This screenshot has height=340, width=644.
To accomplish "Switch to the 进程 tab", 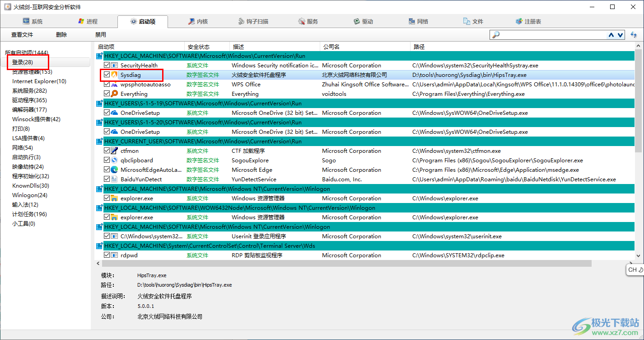I will [x=88, y=21].
